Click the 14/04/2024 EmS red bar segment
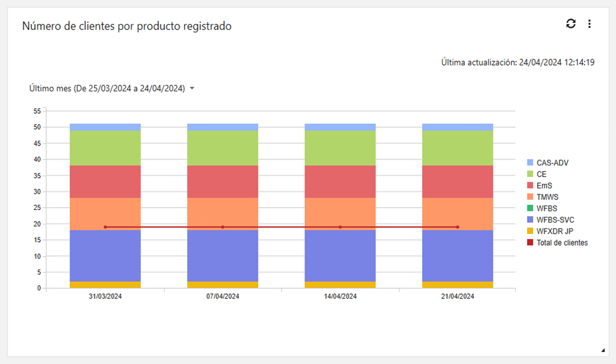Screen dimensions: 616x364 tap(340, 181)
